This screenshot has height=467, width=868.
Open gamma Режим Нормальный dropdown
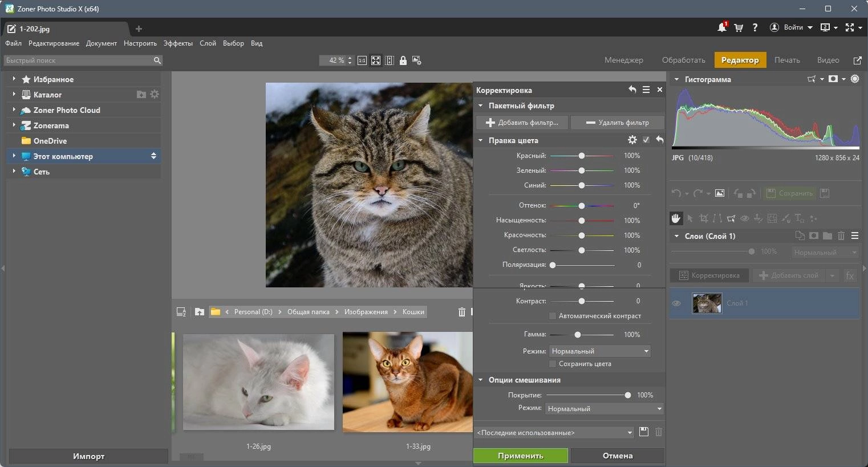click(x=599, y=351)
